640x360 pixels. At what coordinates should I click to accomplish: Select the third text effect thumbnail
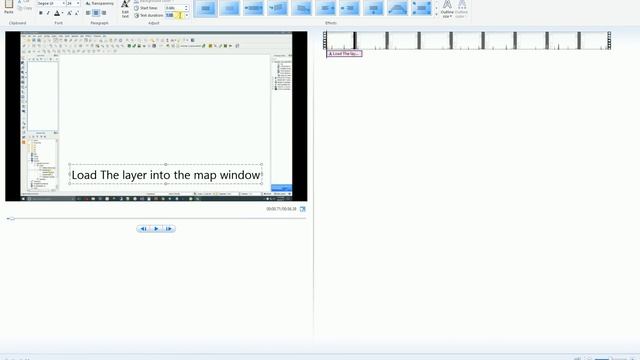[x=253, y=8]
